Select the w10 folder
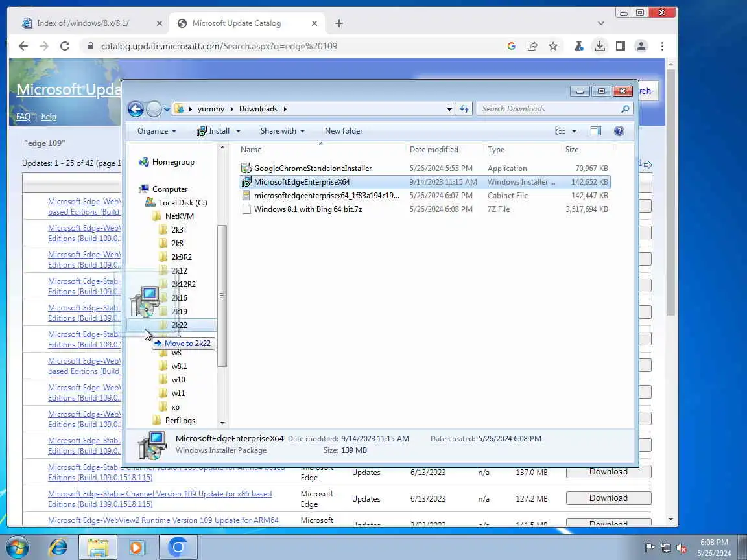This screenshot has width=747, height=560. 178,380
